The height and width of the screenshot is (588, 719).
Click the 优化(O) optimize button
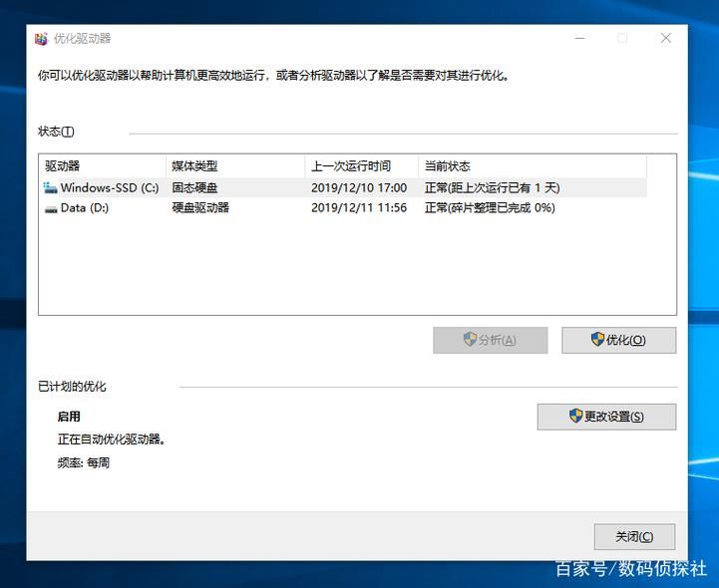[x=618, y=340]
